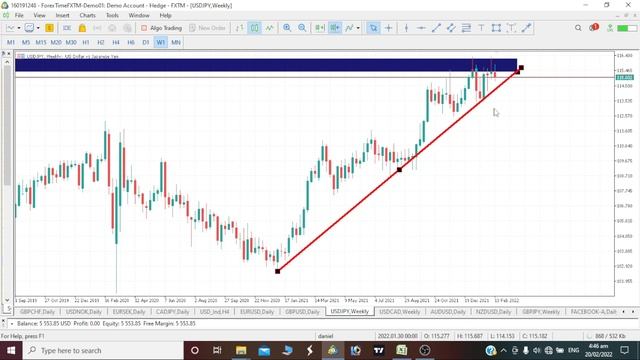
Task: Switch to H1 timeframe
Action: pos(86,42)
